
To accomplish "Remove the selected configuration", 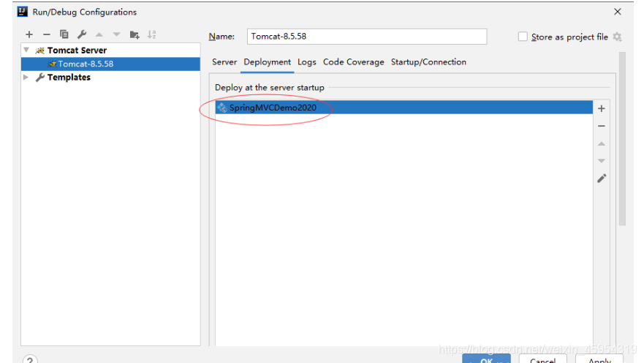I will click(46, 34).
